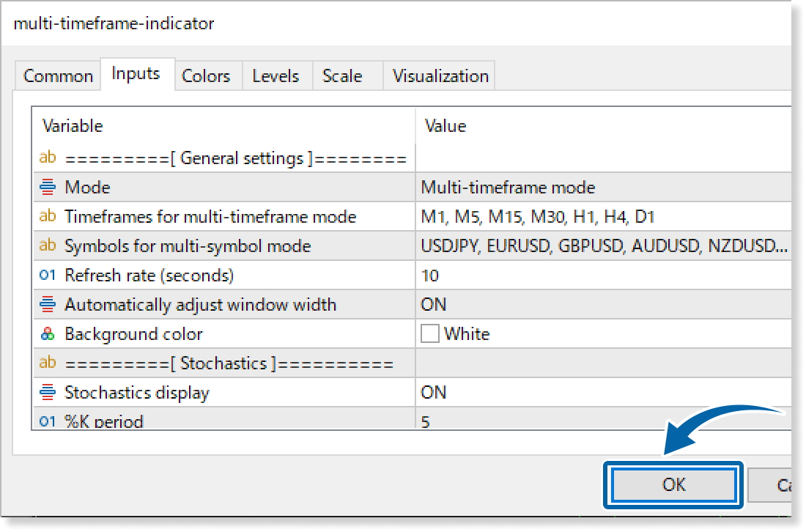Select the Inputs tab
This screenshot has width=806, height=532.
pos(136,74)
